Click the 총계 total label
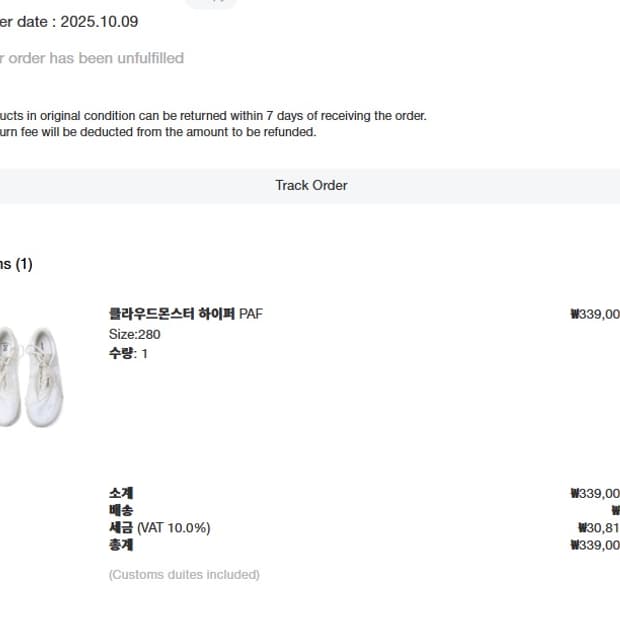Image resolution: width=620 pixels, height=620 pixels. (x=121, y=545)
